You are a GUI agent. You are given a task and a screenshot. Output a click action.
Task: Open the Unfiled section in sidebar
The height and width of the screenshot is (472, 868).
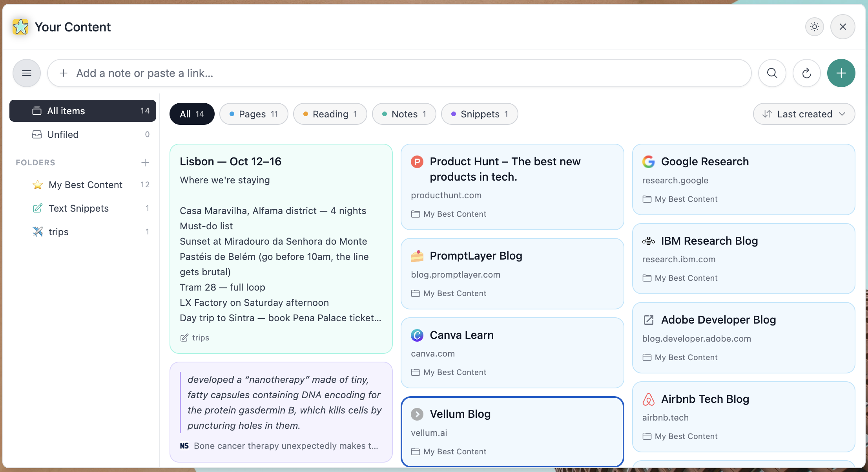83,134
